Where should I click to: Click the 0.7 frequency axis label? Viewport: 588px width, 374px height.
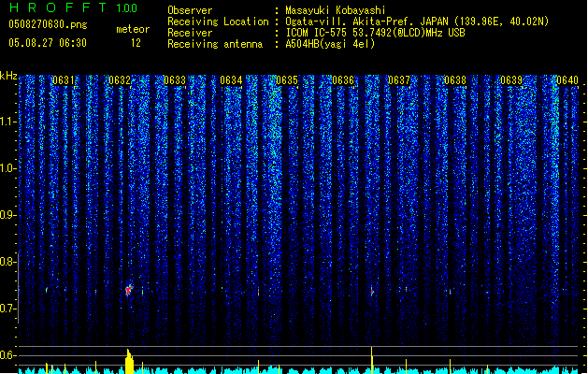coord(8,309)
